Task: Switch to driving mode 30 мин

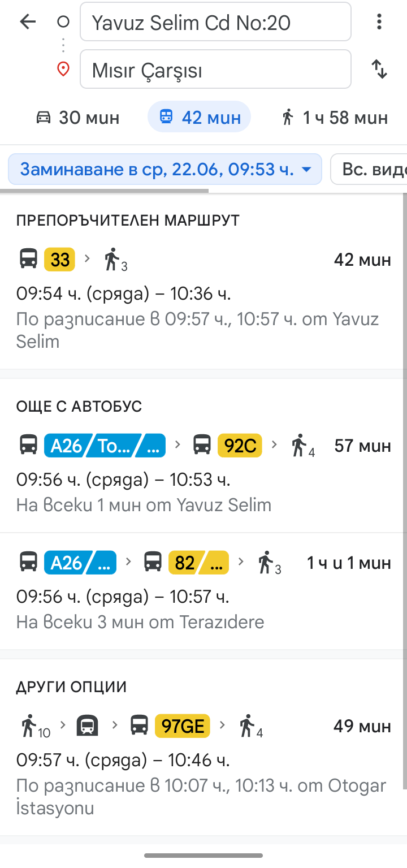Action: point(78,118)
